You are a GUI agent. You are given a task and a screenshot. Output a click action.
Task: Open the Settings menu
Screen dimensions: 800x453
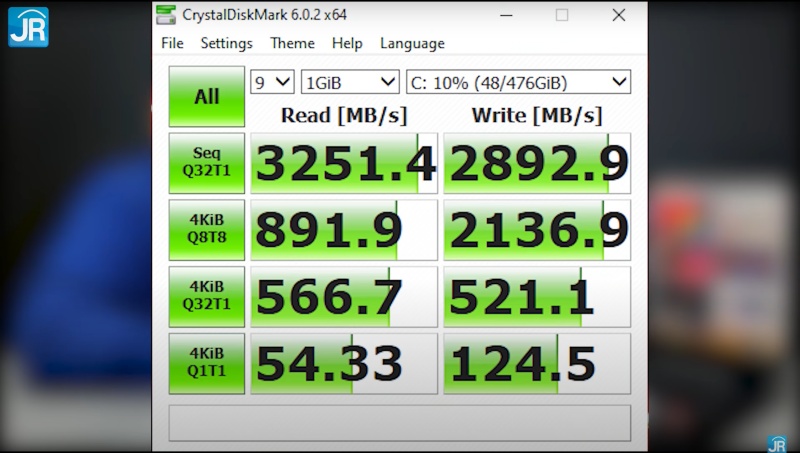pos(227,43)
